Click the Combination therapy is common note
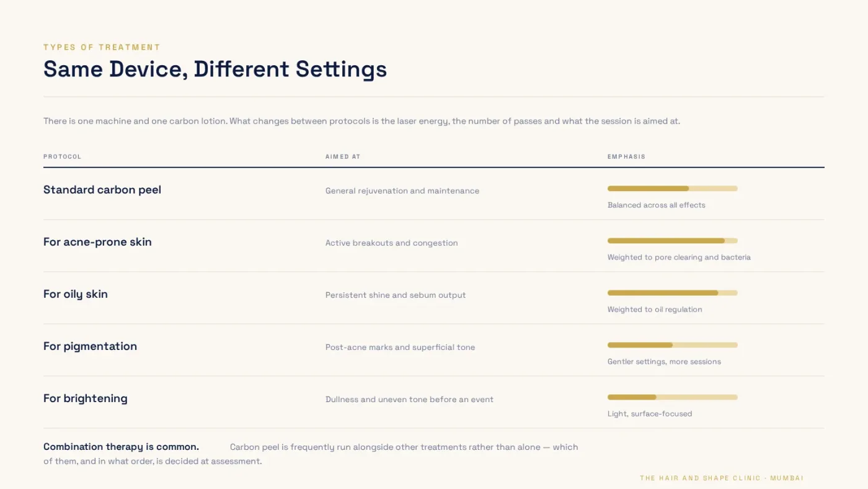 (311, 454)
